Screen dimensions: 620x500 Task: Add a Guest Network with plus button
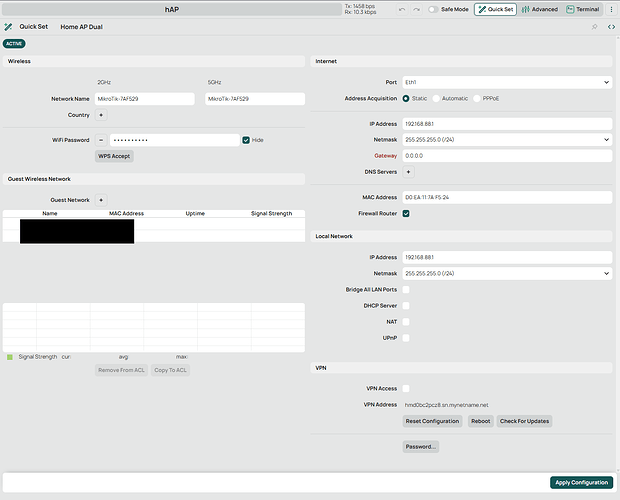(x=101, y=200)
